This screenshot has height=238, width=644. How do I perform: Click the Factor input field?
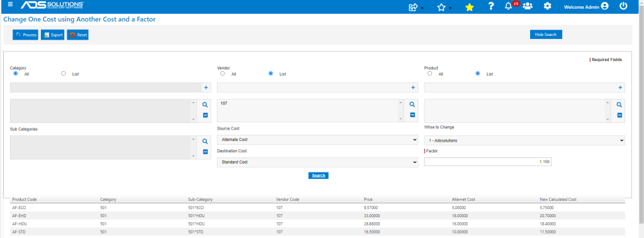(487, 162)
